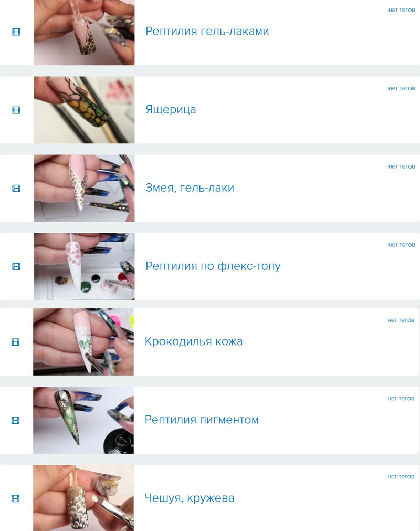The height and width of the screenshot is (531, 420).
Task: Click нет тегов label on the Ящерица row
Action: pos(402,88)
